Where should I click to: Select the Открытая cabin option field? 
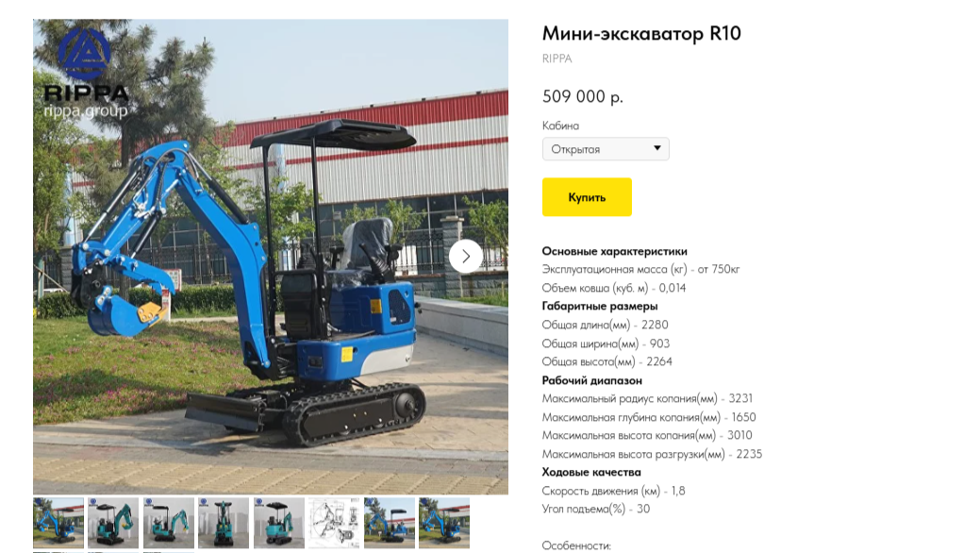click(606, 149)
